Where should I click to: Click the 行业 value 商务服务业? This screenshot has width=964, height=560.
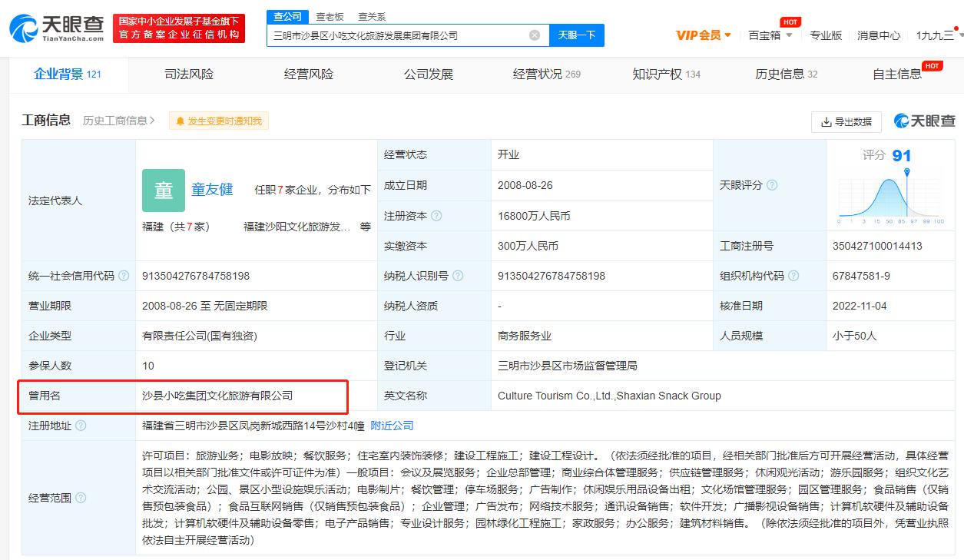pyautogui.click(x=525, y=336)
